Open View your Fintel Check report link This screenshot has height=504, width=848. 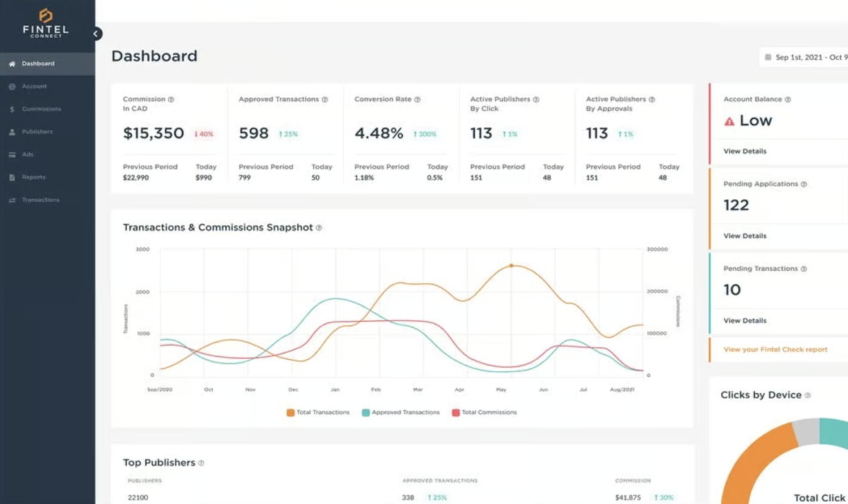[x=775, y=350]
